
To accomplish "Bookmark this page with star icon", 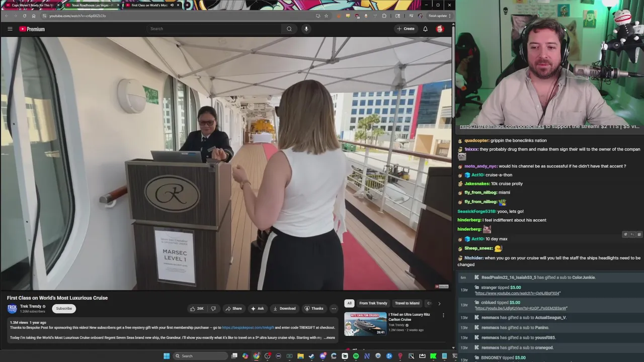I will (326, 16).
